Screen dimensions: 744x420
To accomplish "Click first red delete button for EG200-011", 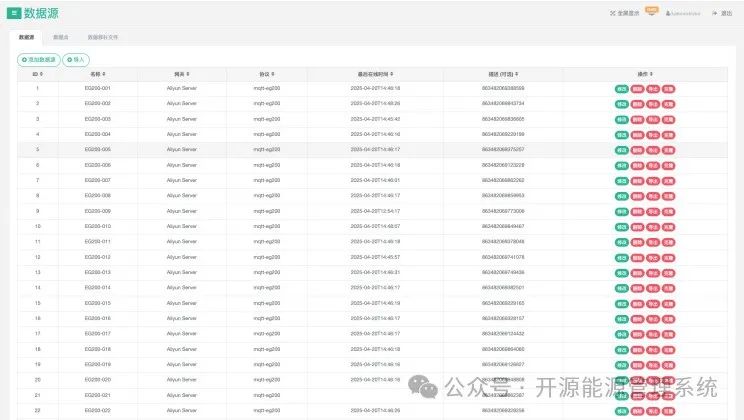I will [637, 242].
